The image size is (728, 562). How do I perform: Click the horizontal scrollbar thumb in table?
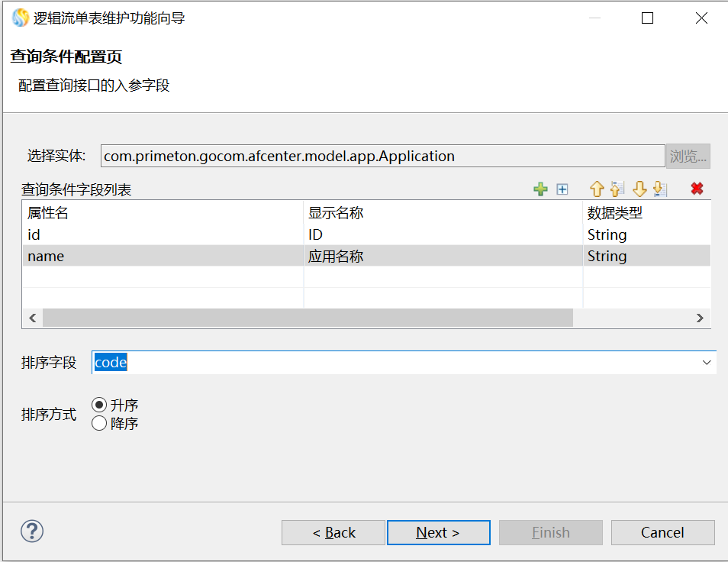(x=307, y=318)
